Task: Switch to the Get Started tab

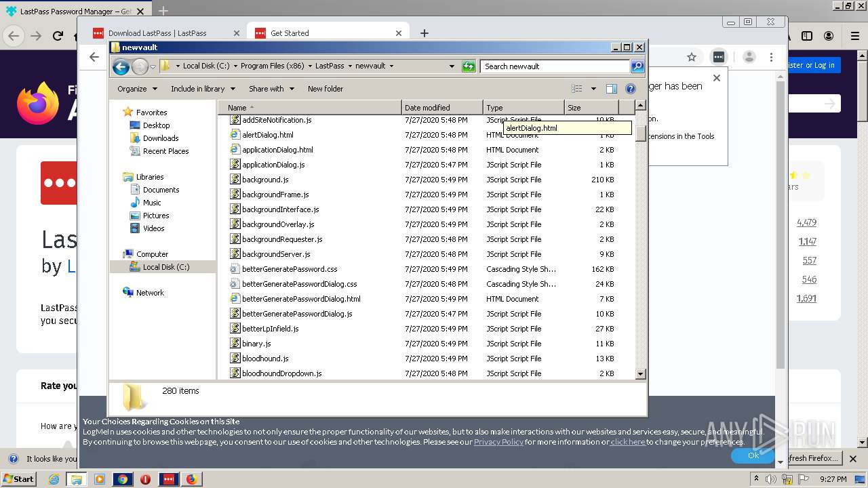Action: point(328,33)
